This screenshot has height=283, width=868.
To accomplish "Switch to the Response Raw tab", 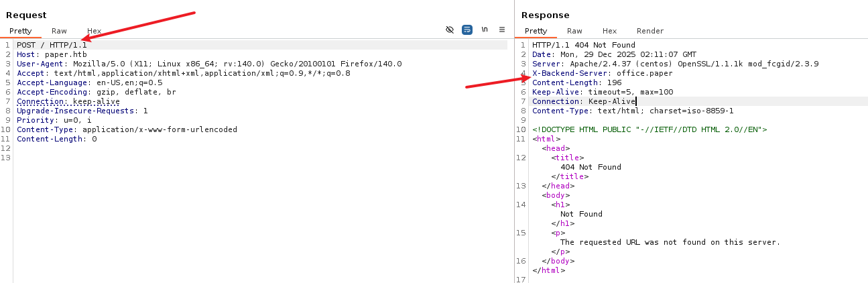I will coord(574,31).
